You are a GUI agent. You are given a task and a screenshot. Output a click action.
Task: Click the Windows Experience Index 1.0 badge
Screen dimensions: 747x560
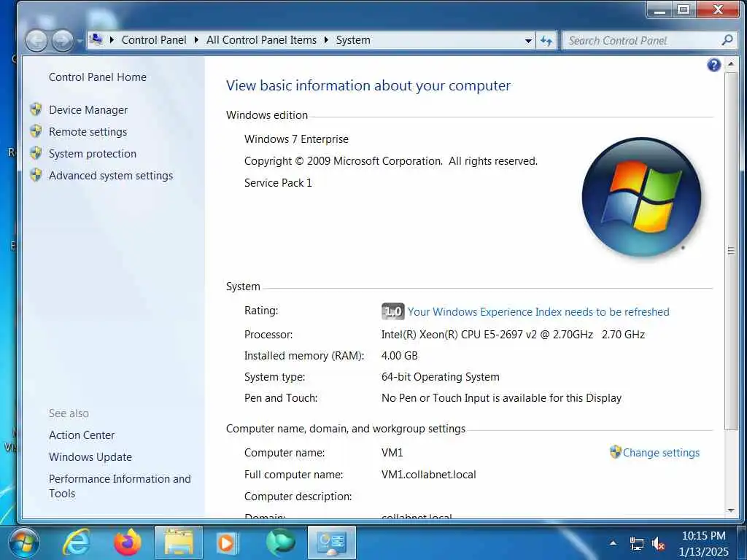coord(392,312)
